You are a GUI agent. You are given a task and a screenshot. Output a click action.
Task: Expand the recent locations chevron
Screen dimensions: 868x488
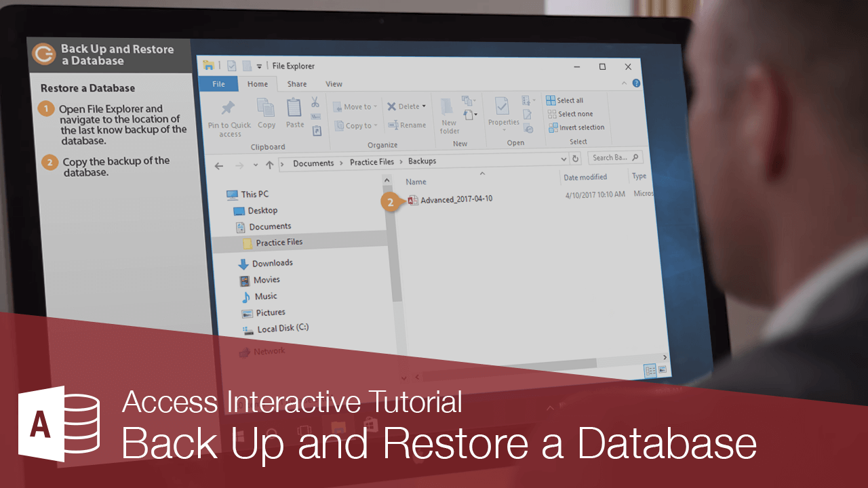pyautogui.click(x=256, y=165)
